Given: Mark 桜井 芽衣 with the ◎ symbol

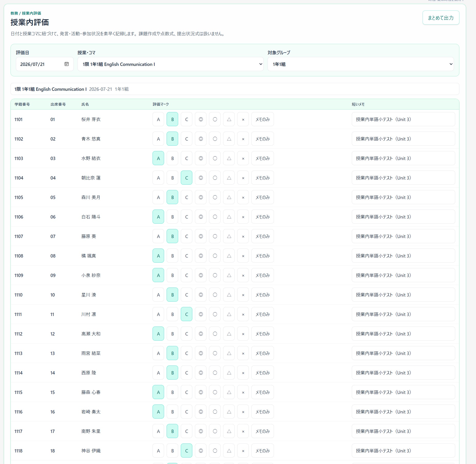Looking at the screenshot, I should point(201,119).
